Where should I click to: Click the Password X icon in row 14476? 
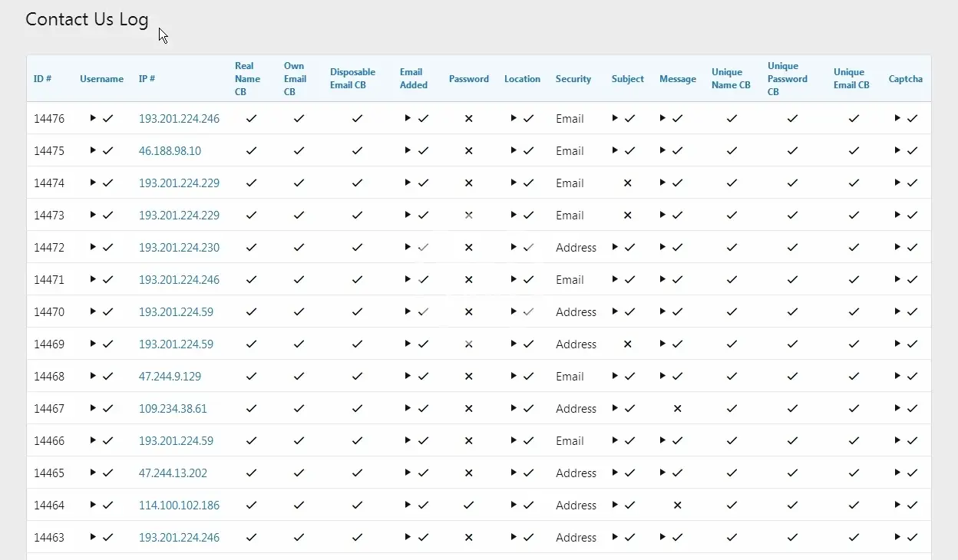point(468,119)
